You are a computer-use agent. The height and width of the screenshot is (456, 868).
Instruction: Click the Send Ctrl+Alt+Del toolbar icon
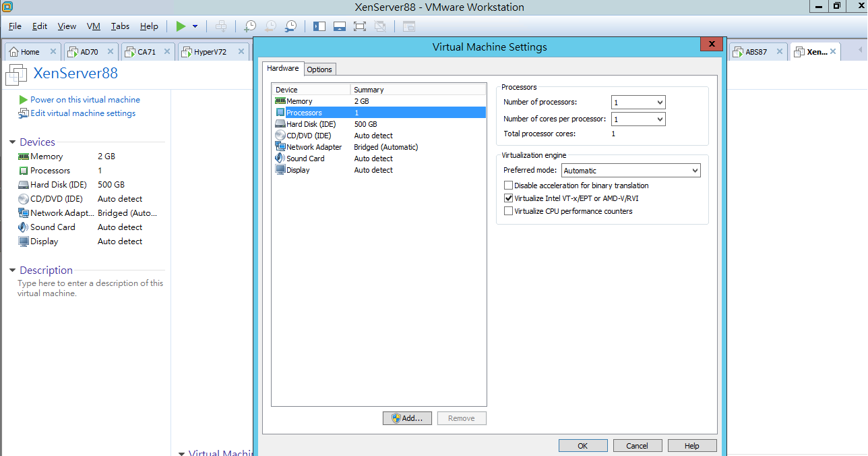coord(220,26)
